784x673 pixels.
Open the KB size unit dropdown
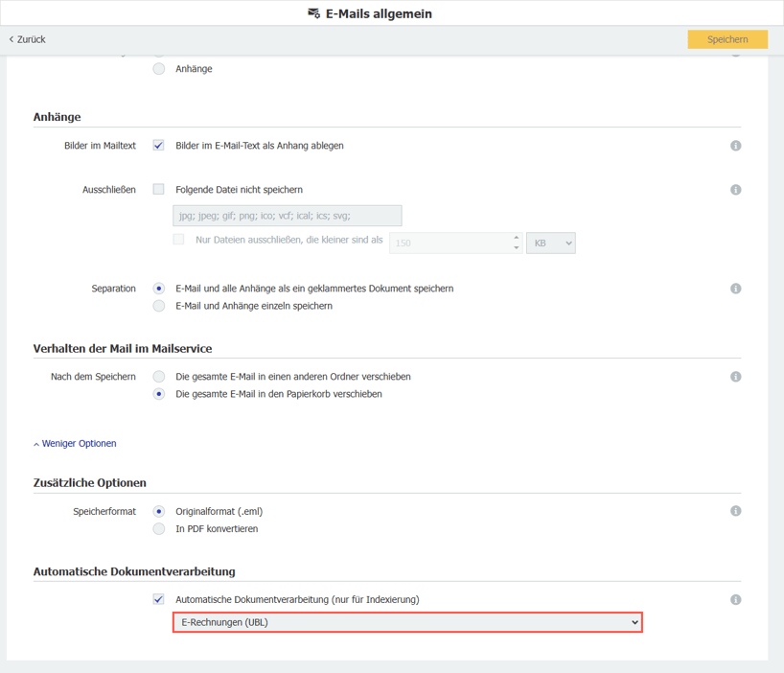click(550, 244)
